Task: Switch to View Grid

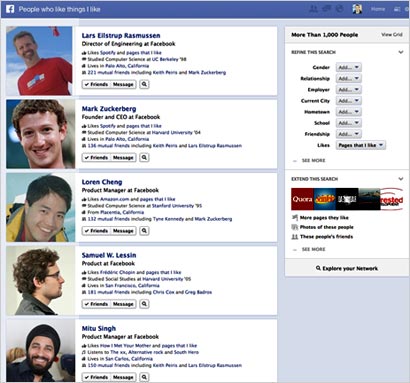Action: [392, 35]
